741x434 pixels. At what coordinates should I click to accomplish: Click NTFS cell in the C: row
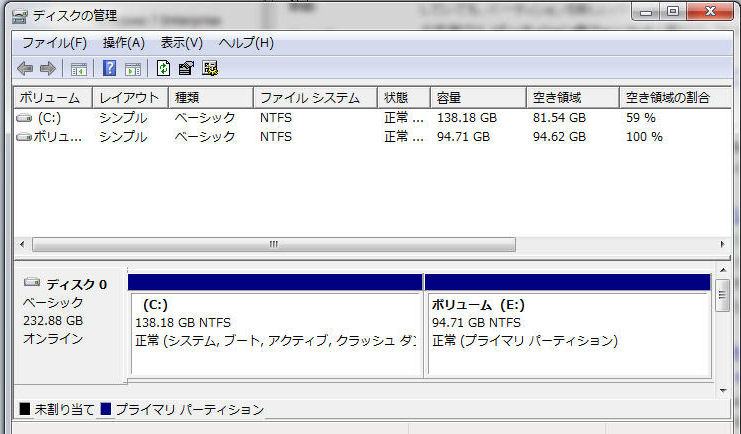(x=276, y=118)
